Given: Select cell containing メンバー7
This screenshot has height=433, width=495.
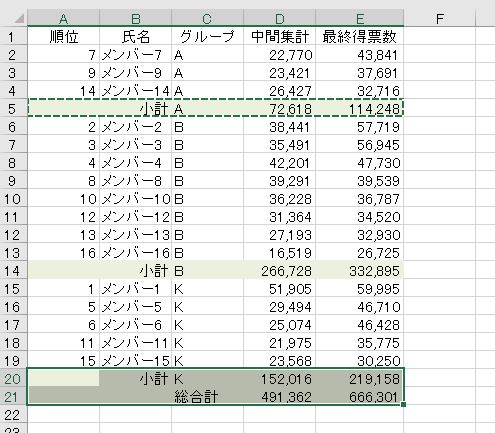Looking at the screenshot, I should pyautogui.click(x=135, y=55).
